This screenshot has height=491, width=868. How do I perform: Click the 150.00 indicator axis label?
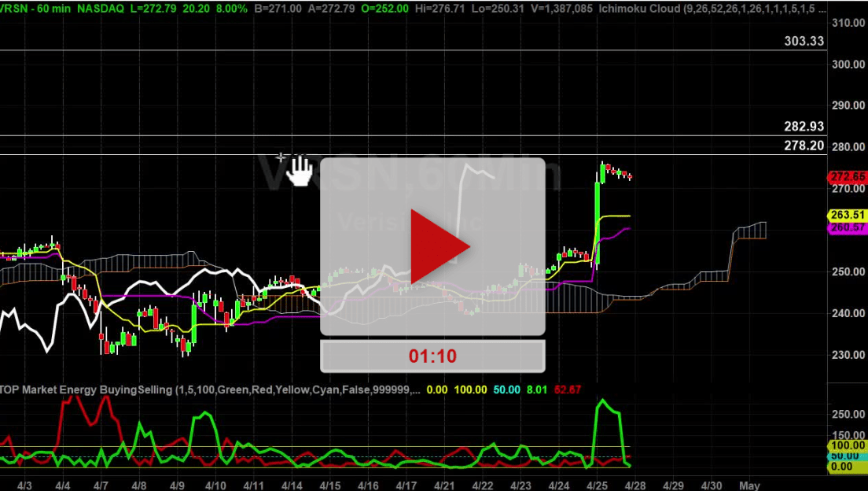(848, 436)
